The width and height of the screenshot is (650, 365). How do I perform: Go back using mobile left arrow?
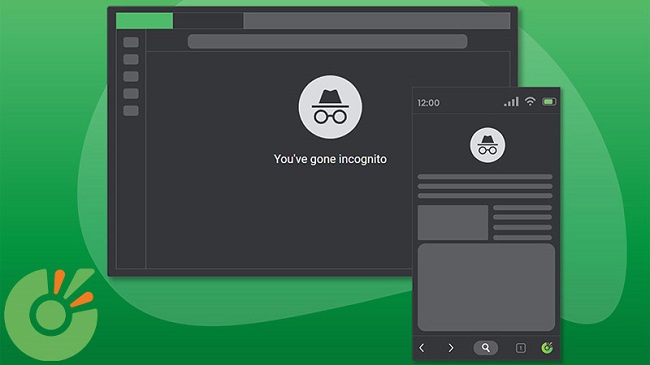(422, 348)
